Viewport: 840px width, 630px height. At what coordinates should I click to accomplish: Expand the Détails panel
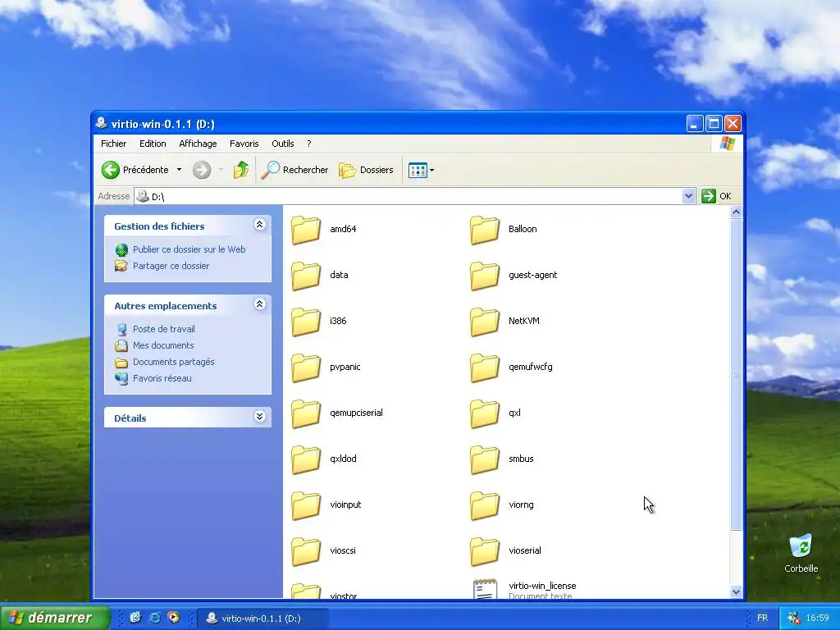259,416
